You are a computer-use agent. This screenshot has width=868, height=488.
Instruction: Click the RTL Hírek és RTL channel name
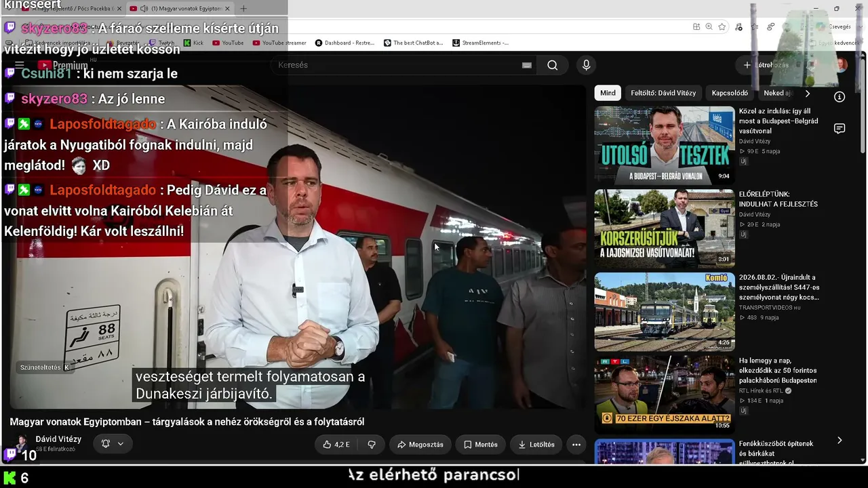761,390
